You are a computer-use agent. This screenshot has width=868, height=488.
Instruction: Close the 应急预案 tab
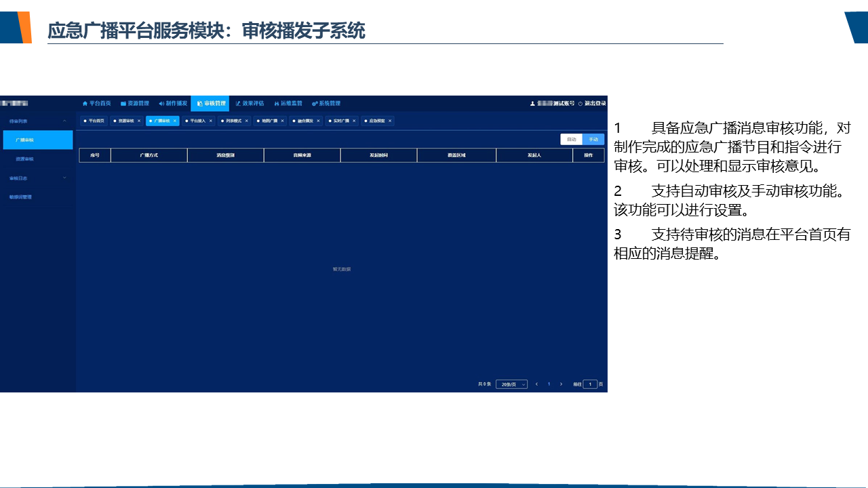click(390, 121)
